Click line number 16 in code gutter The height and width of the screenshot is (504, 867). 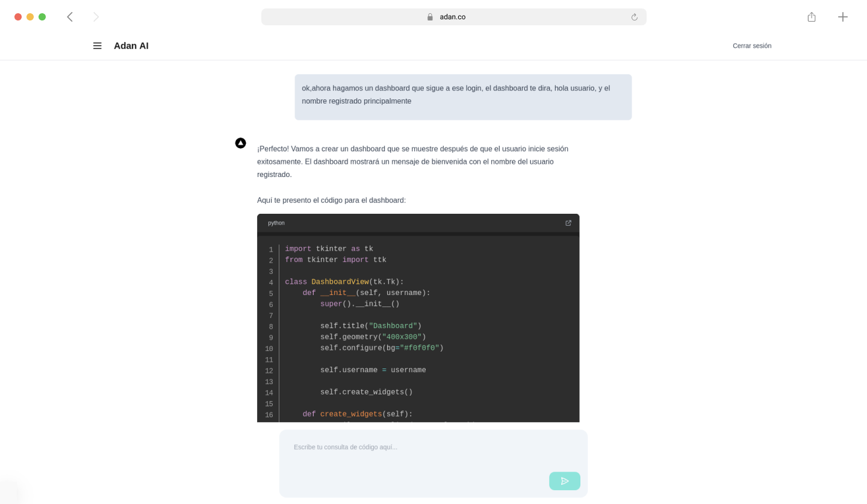tap(269, 415)
